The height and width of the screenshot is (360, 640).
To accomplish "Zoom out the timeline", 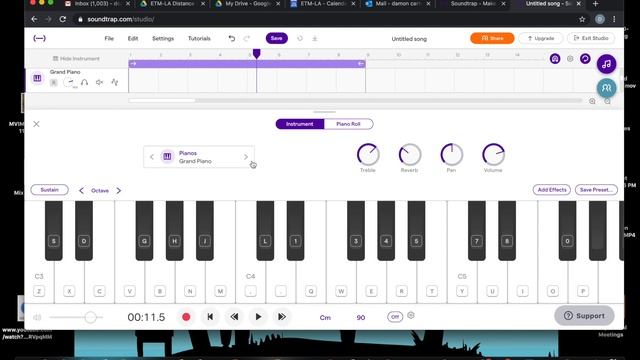I will tap(607, 101).
